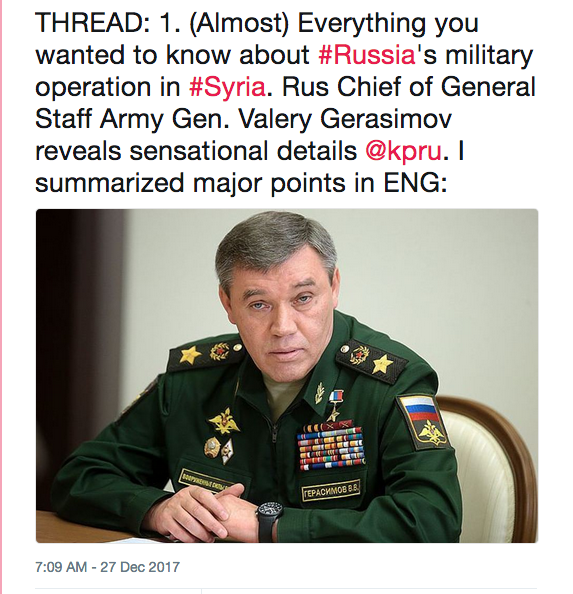Click the armed forces name patch on left pocket

pos(205,481)
